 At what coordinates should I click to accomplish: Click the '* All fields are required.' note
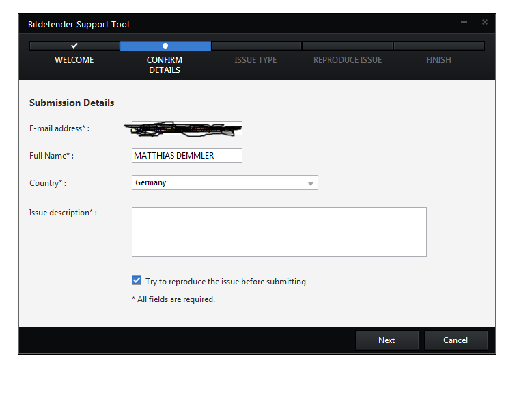[x=173, y=299]
